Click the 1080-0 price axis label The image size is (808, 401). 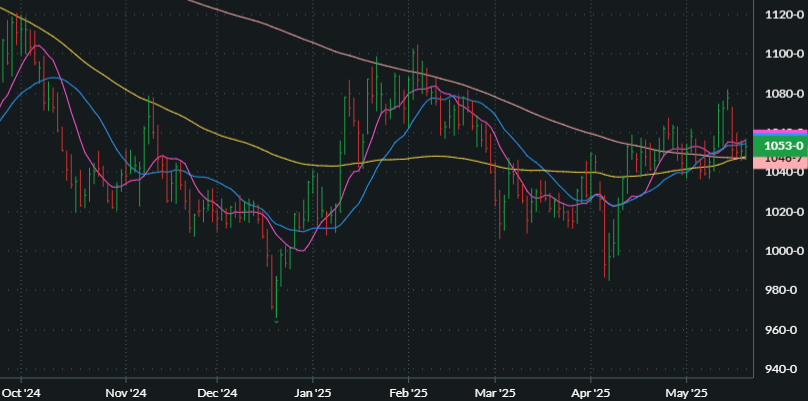(784, 94)
